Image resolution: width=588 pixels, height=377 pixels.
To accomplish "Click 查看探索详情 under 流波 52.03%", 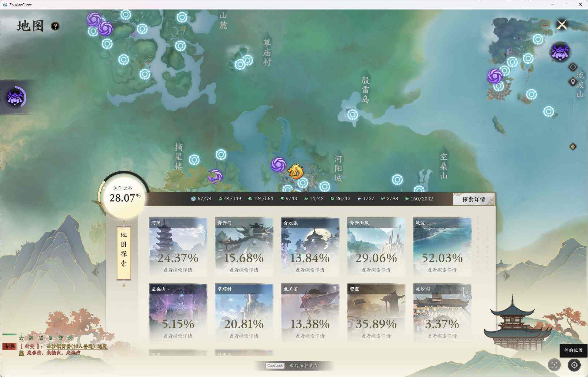I will click(442, 270).
